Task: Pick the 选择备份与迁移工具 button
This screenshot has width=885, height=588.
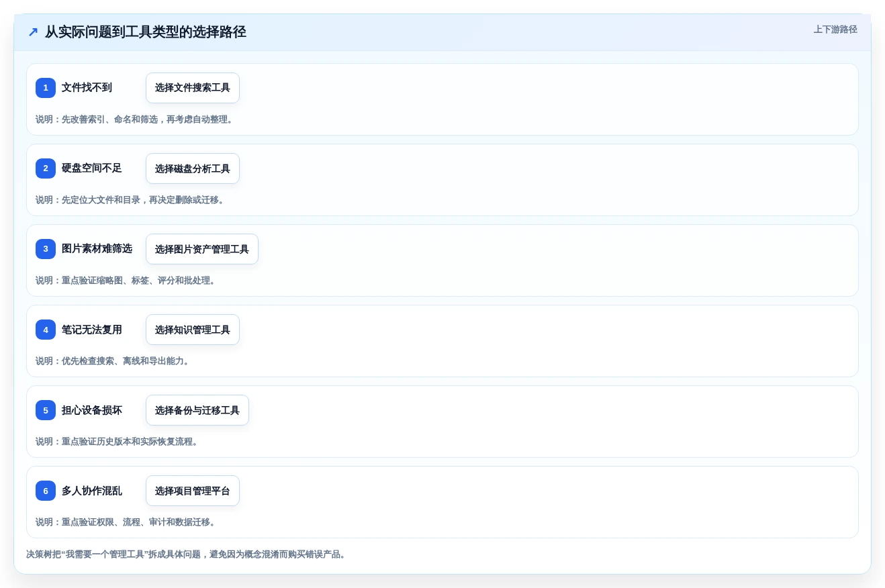Action: tap(197, 410)
